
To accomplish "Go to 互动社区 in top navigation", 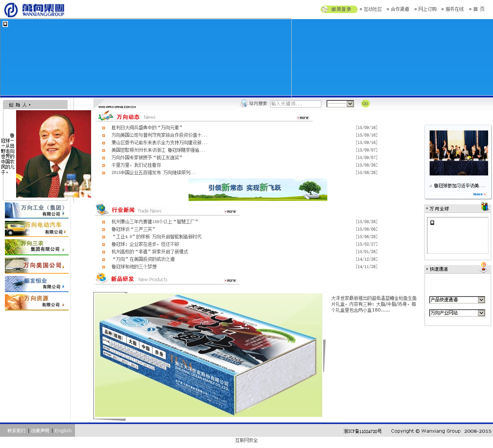I will [373, 9].
